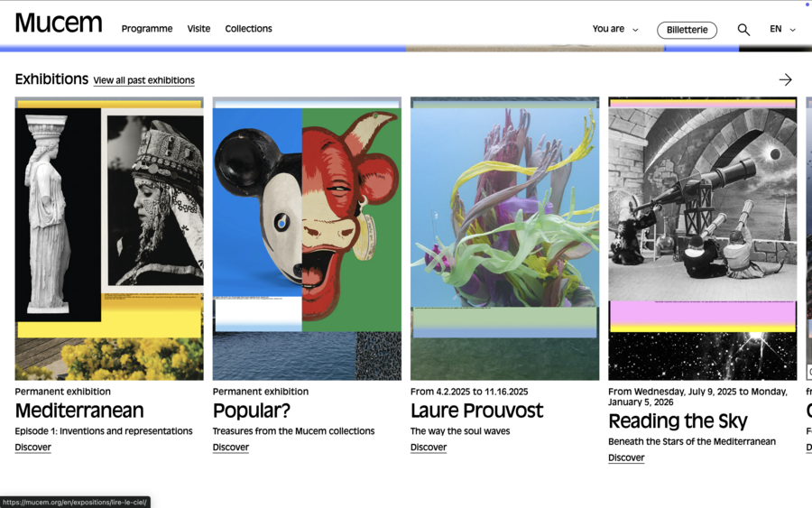Viewport: 812px width, 508px height.
Task: Click 'Episode 1: Inventions and representations' text
Action: [x=104, y=430]
